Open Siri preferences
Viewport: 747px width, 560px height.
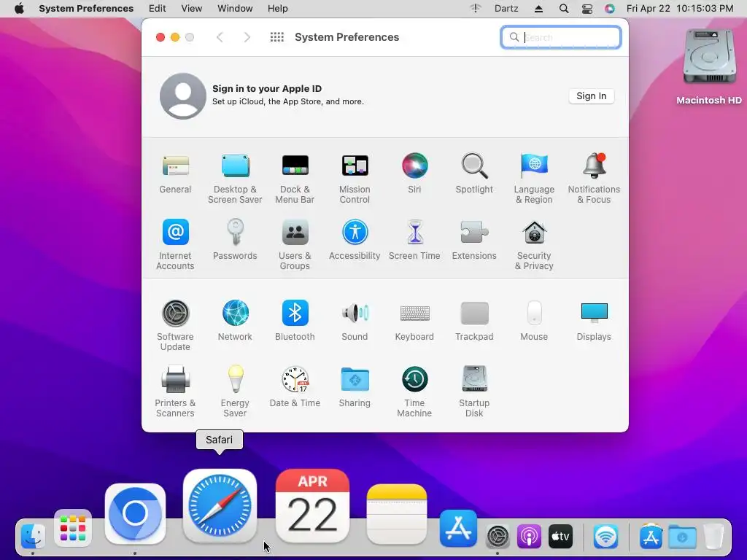pos(414,174)
